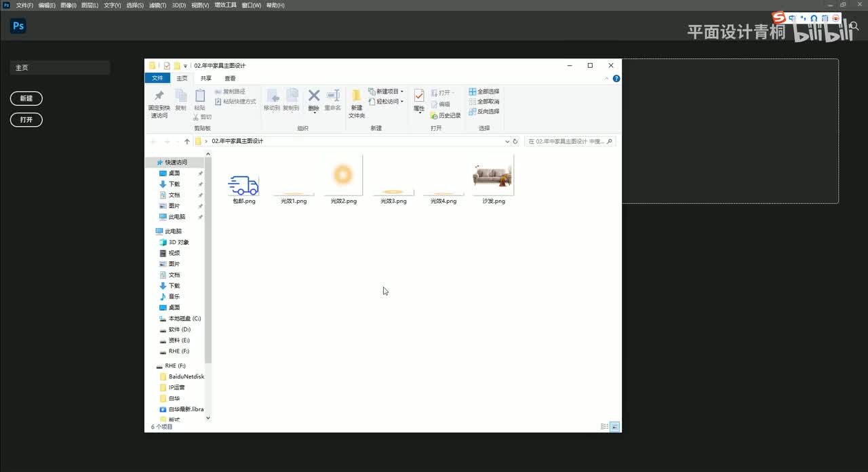Switch to the 查看 ribbon tab
Viewport: 868px width, 472px height.
pos(230,78)
